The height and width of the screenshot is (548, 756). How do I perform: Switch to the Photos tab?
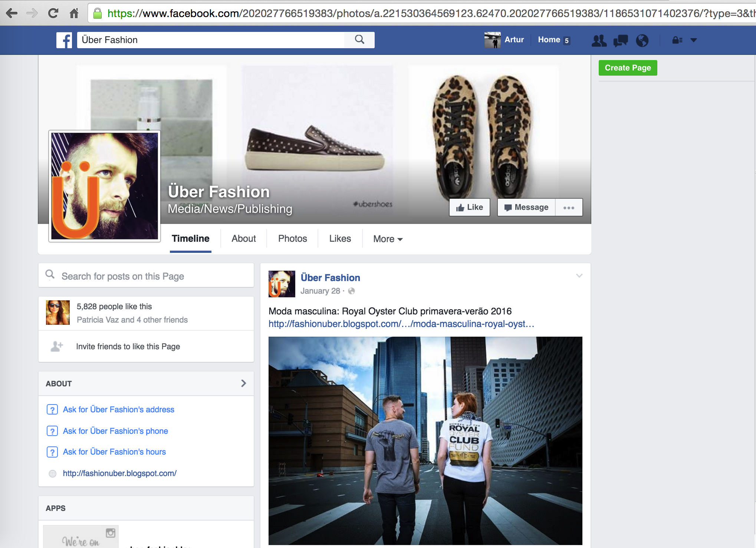tap(292, 239)
